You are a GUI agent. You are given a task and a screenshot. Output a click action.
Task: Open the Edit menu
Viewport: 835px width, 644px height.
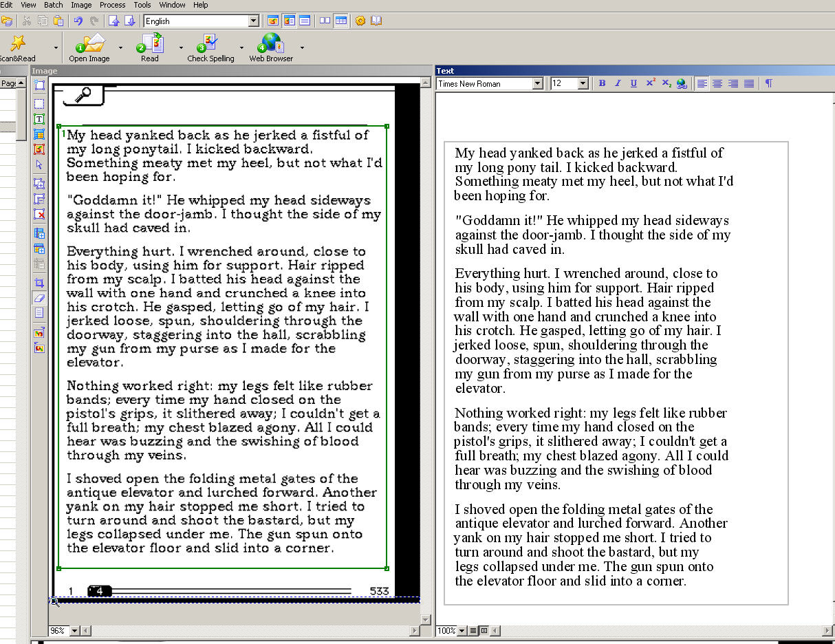(x=6, y=5)
